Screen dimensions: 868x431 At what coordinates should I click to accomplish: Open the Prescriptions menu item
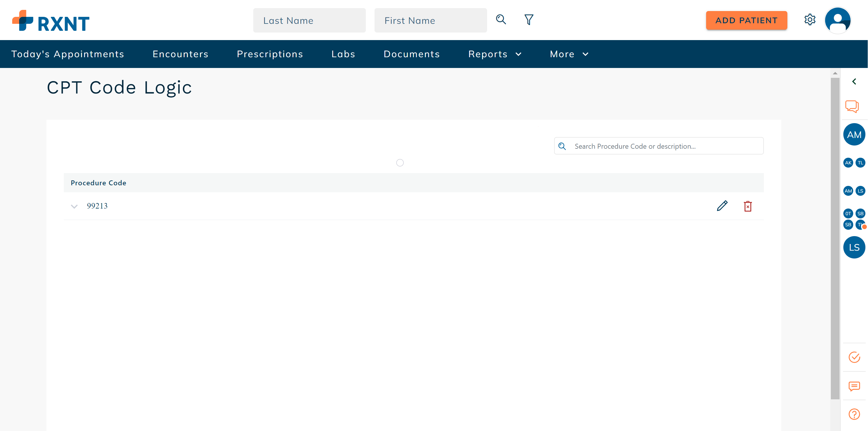pos(270,54)
